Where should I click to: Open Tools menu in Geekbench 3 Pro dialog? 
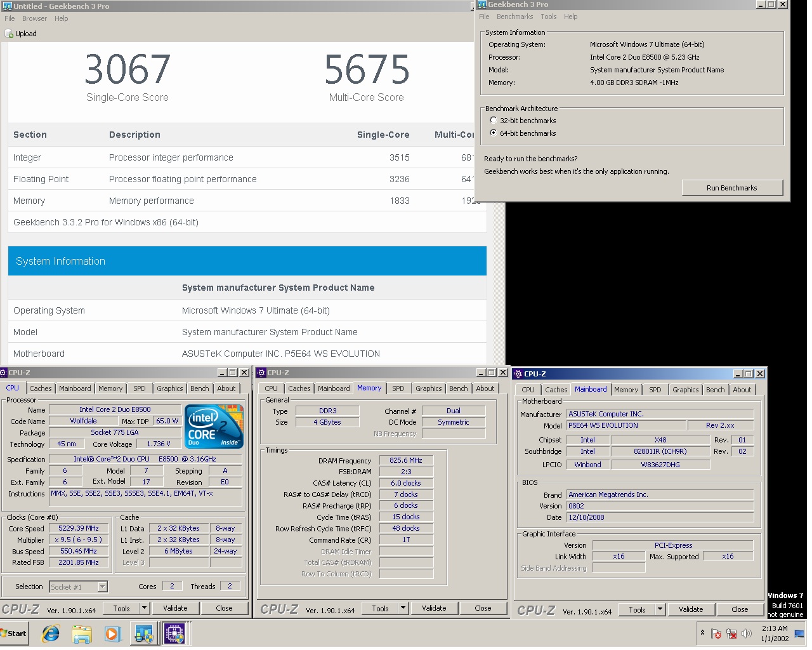point(549,17)
